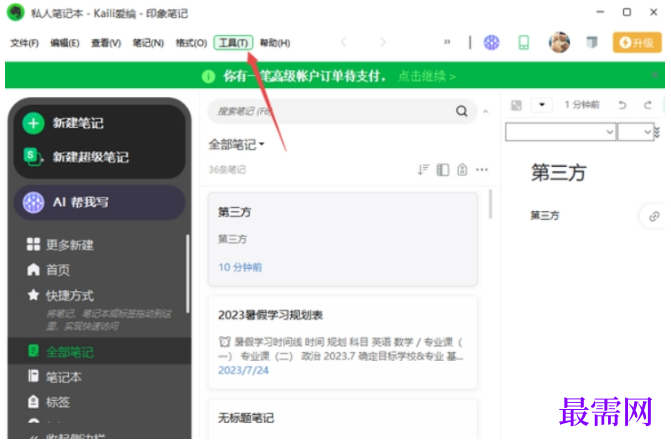Viewport: 671px width, 443px height.
Task: Click the note list scrollbar
Action: tap(490, 205)
